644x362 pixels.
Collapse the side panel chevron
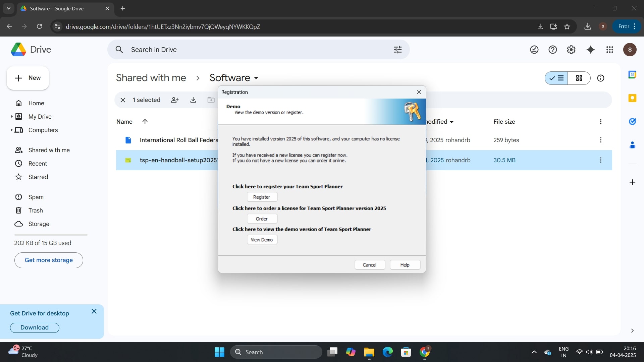632,331
